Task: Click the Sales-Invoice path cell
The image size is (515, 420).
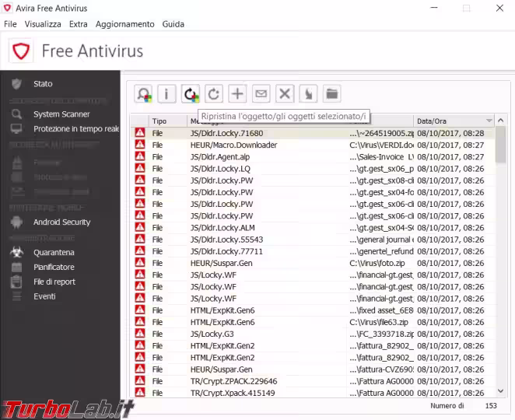Action: point(381,156)
